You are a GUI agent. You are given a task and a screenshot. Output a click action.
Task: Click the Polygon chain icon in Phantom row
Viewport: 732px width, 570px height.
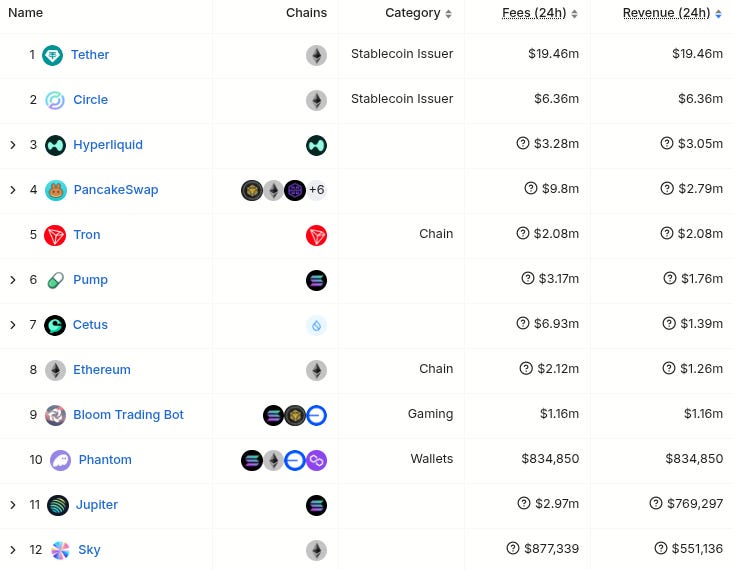316,460
